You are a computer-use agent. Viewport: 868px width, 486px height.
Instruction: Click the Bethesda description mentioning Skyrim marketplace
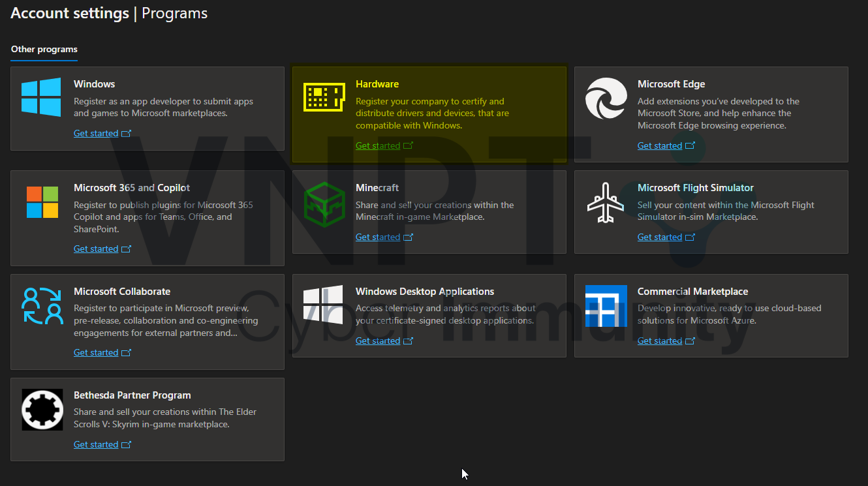click(165, 418)
